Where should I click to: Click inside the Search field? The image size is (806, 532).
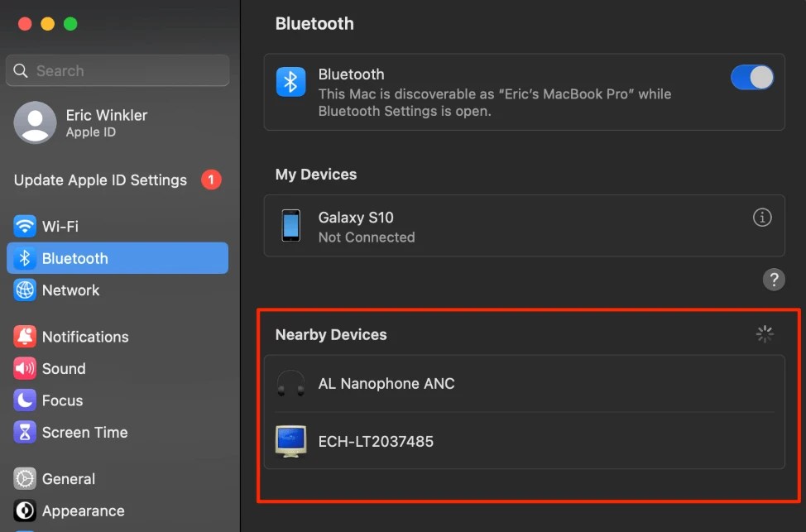click(117, 70)
